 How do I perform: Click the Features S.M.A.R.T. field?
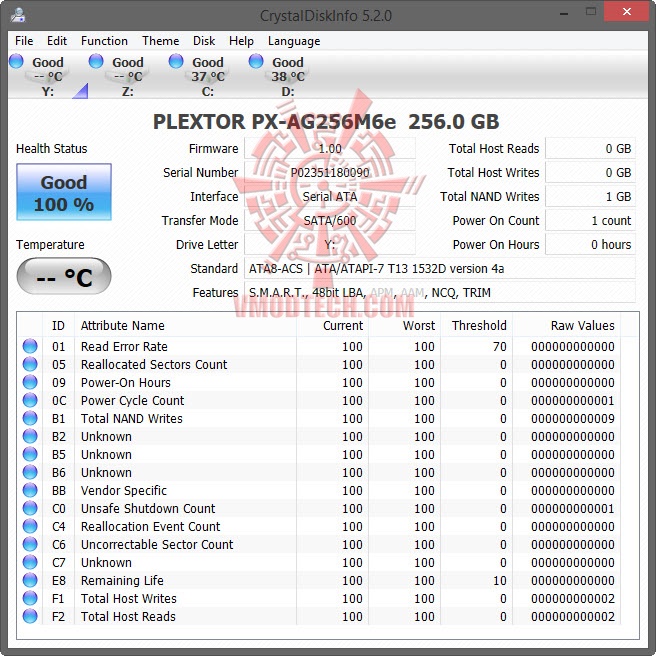point(440,292)
